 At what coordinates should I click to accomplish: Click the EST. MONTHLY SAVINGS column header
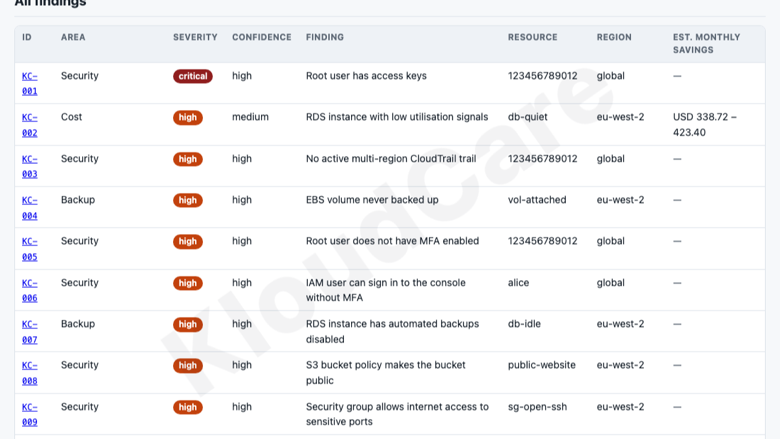click(706, 44)
